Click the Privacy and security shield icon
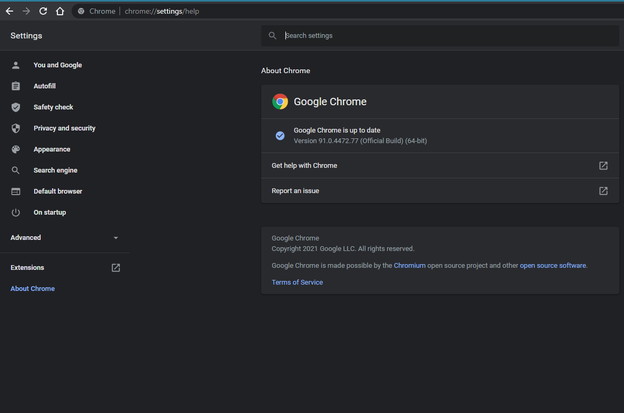Viewport: 624px width, 413px height. click(x=16, y=128)
